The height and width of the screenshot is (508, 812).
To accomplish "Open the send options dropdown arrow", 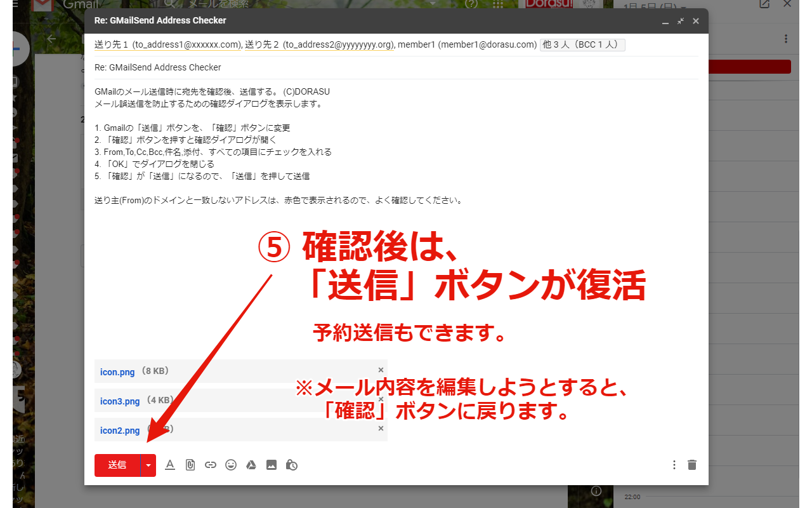I will [x=148, y=465].
